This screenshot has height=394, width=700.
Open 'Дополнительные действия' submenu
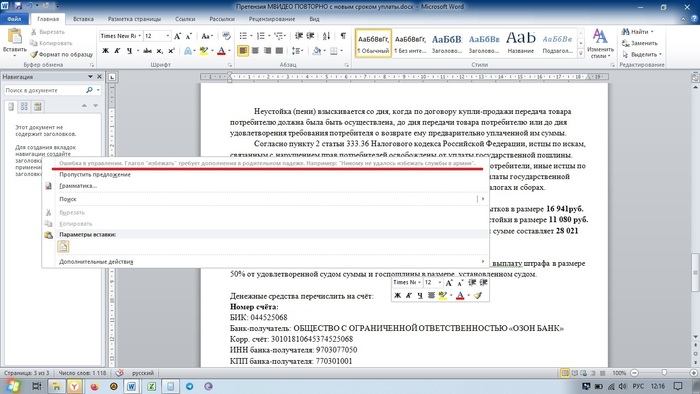click(266, 261)
